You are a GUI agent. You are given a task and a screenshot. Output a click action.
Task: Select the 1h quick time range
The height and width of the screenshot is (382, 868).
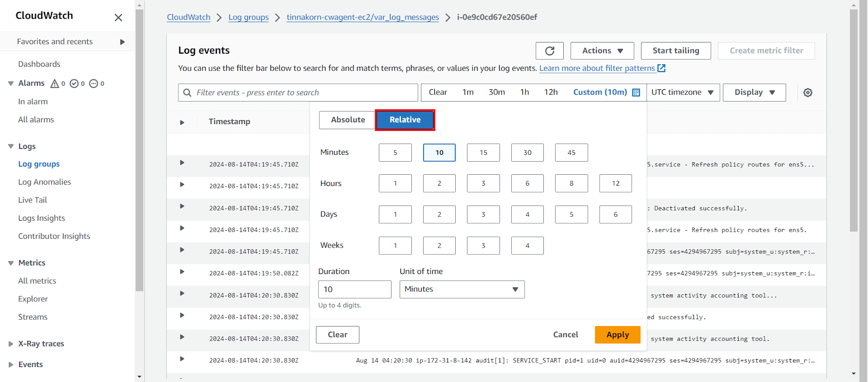(525, 92)
